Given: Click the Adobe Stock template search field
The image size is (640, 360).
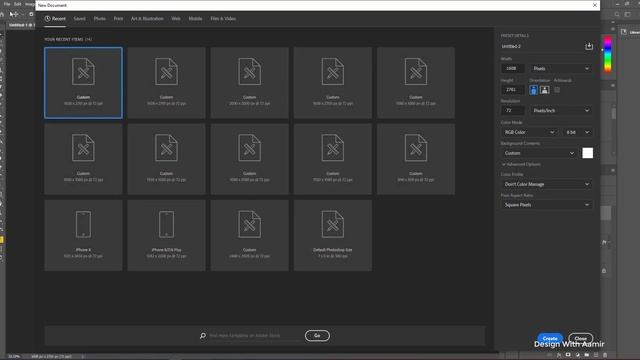Looking at the screenshot, I should [255, 336].
